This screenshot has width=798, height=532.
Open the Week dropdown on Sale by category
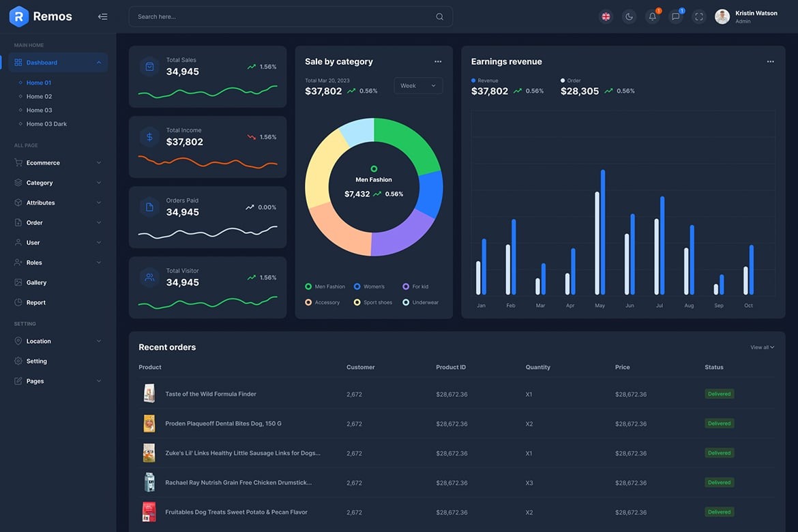click(417, 85)
